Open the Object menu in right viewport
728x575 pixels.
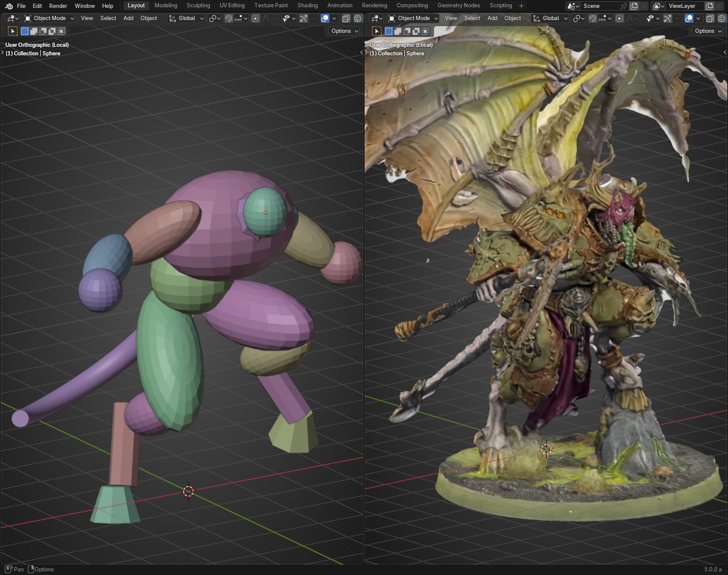(x=513, y=18)
